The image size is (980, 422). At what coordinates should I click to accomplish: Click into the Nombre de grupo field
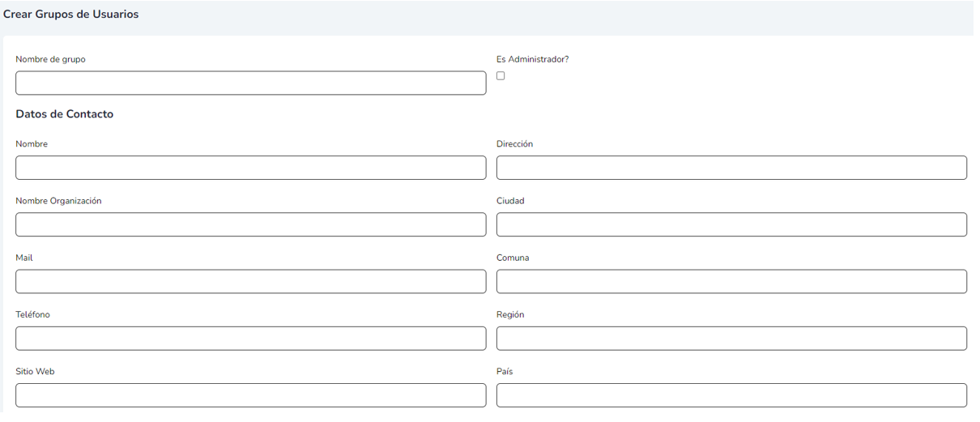251,83
